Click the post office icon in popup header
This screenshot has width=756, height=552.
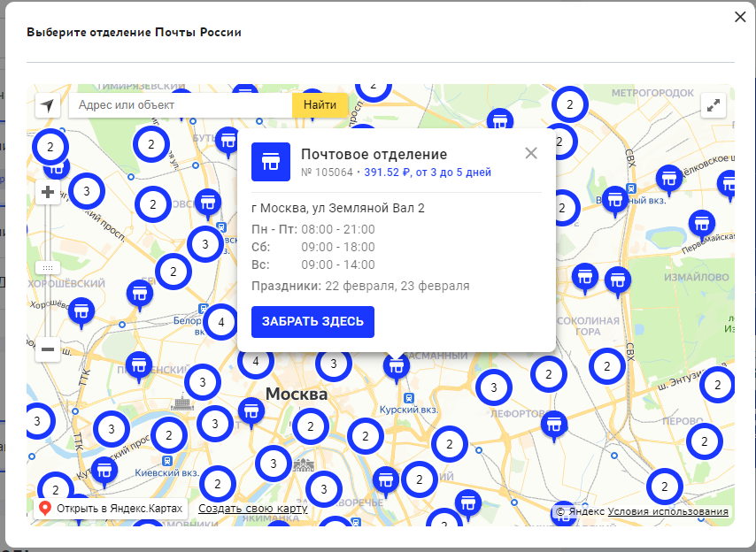coord(271,161)
